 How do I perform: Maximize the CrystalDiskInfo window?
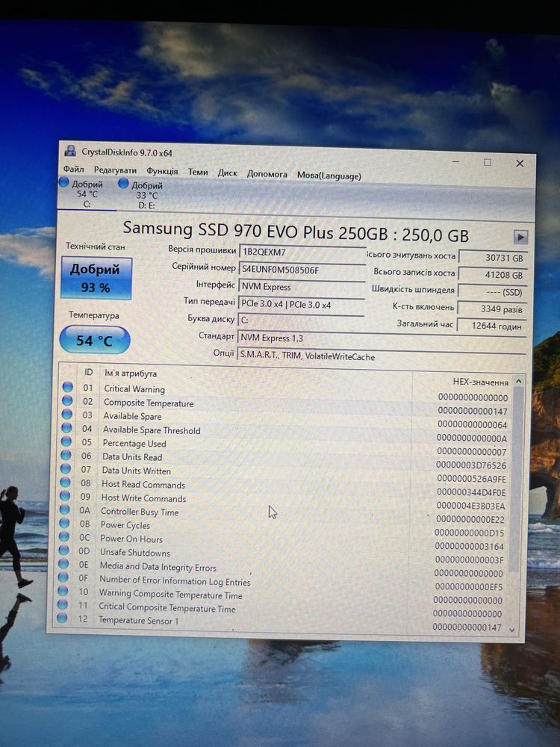click(x=487, y=162)
